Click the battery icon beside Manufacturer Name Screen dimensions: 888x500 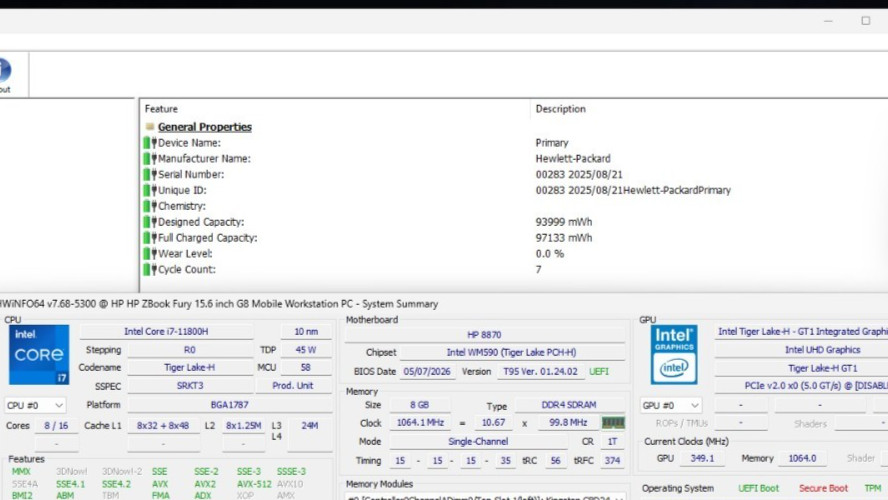[x=150, y=159]
